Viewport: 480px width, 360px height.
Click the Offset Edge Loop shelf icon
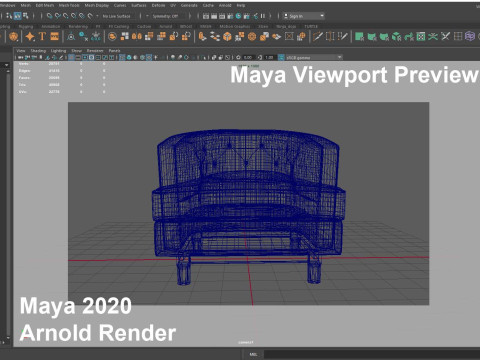pyautogui.click(x=342, y=36)
